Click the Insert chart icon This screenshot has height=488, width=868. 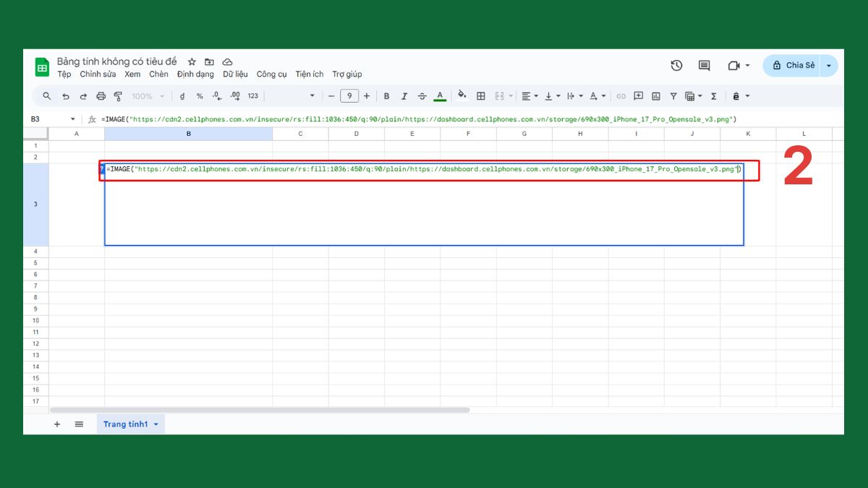(x=656, y=95)
